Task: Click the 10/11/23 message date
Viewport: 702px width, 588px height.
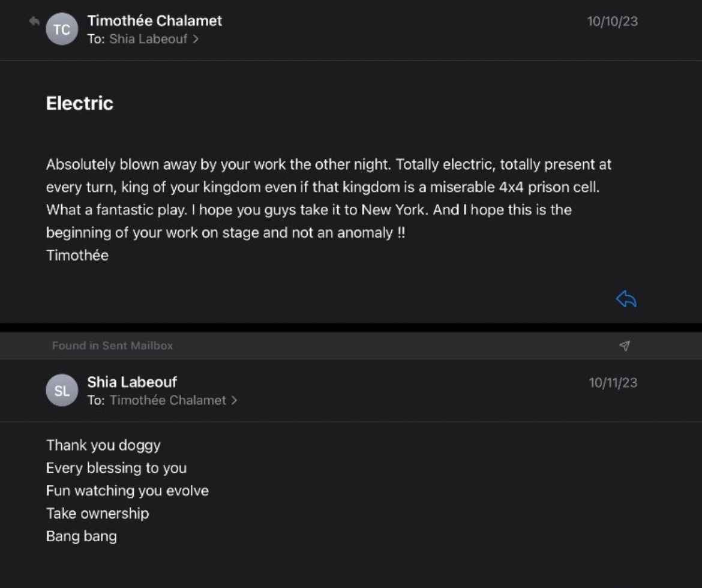Action: point(613,383)
